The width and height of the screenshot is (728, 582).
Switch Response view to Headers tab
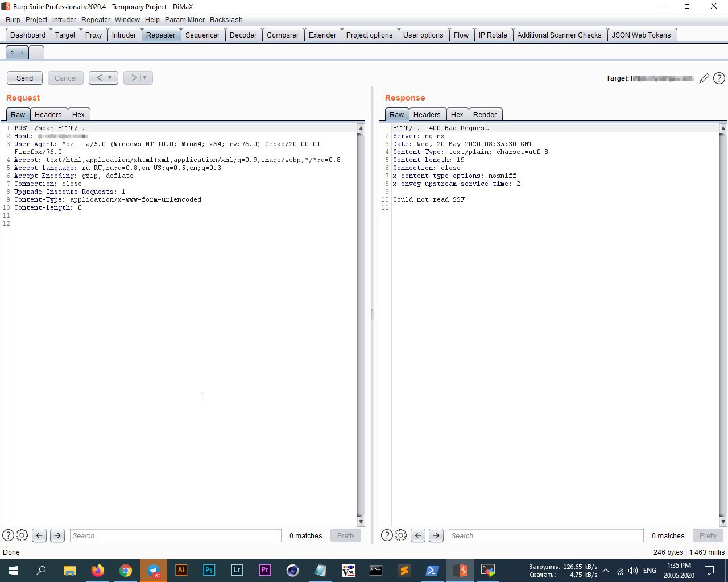[x=427, y=114]
